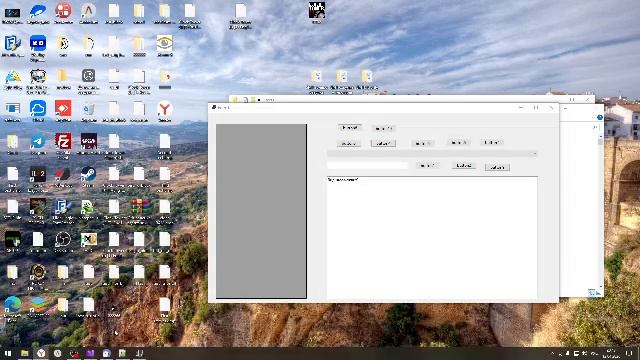Launch Microsoft Edge from the desktop

pyautogui.click(x=13, y=304)
